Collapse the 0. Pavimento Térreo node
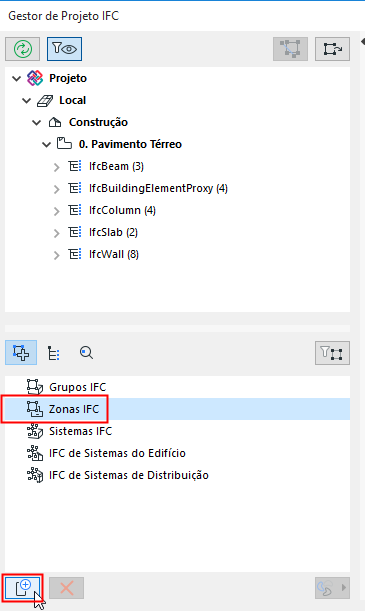The height and width of the screenshot is (611, 365). (46, 145)
